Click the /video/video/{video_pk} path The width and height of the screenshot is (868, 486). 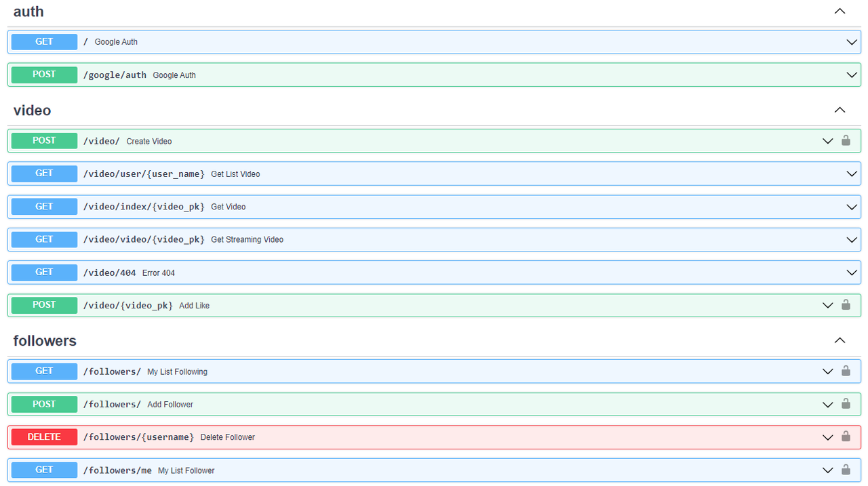(x=144, y=239)
